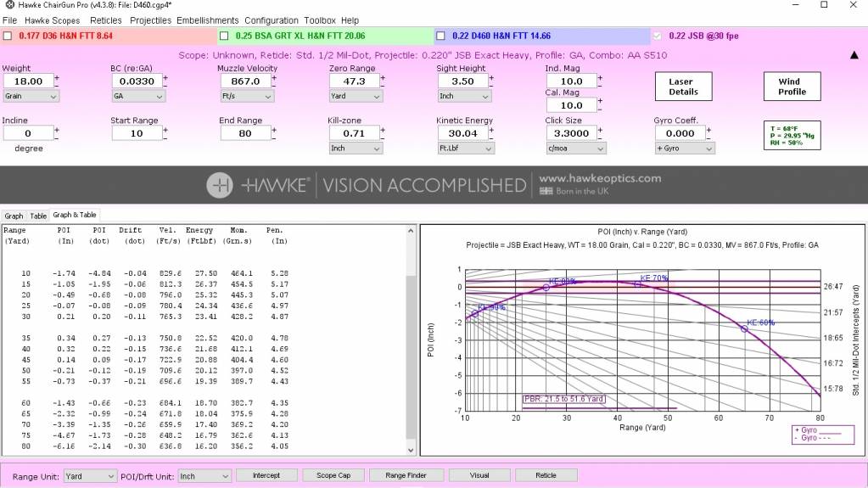Image resolution: width=868 pixels, height=488 pixels.
Task: Click the Scope Cap button
Action: click(x=333, y=475)
